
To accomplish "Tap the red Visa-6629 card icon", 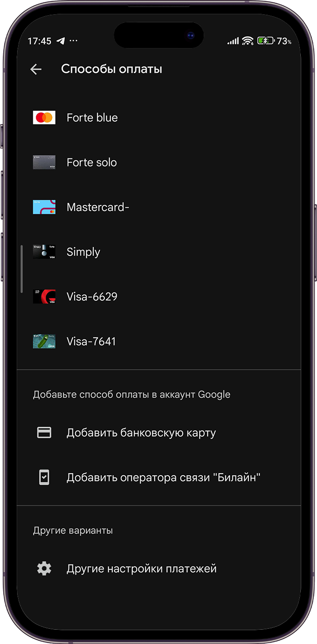I will pyautogui.click(x=44, y=296).
